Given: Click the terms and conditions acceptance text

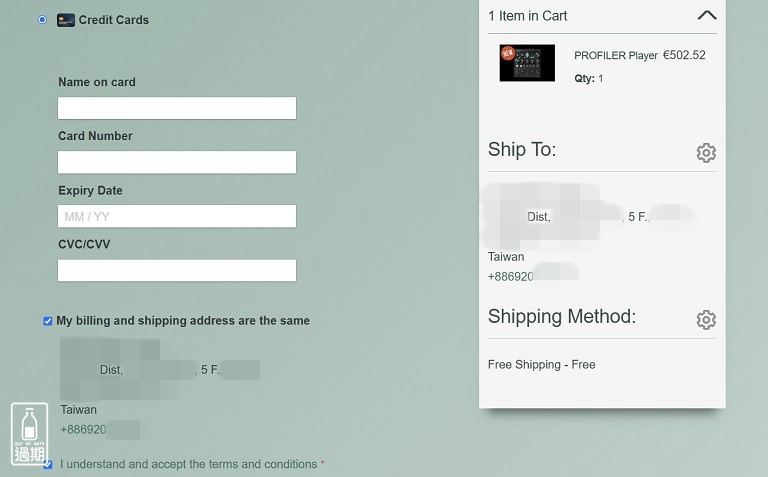Looking at the screenshot, I should coord(189,464).
